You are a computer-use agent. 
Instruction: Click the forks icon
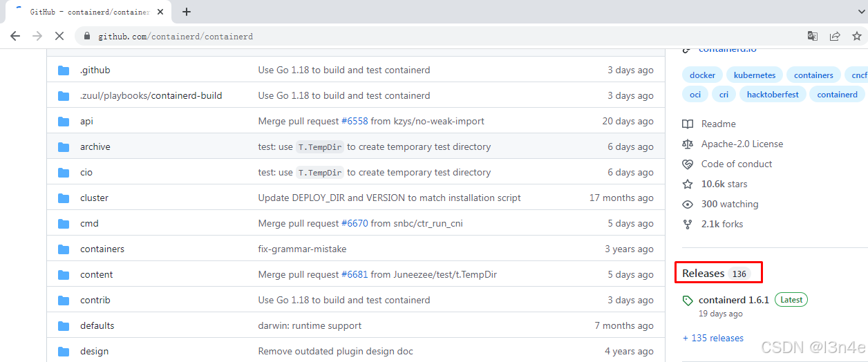coord(688,224)
